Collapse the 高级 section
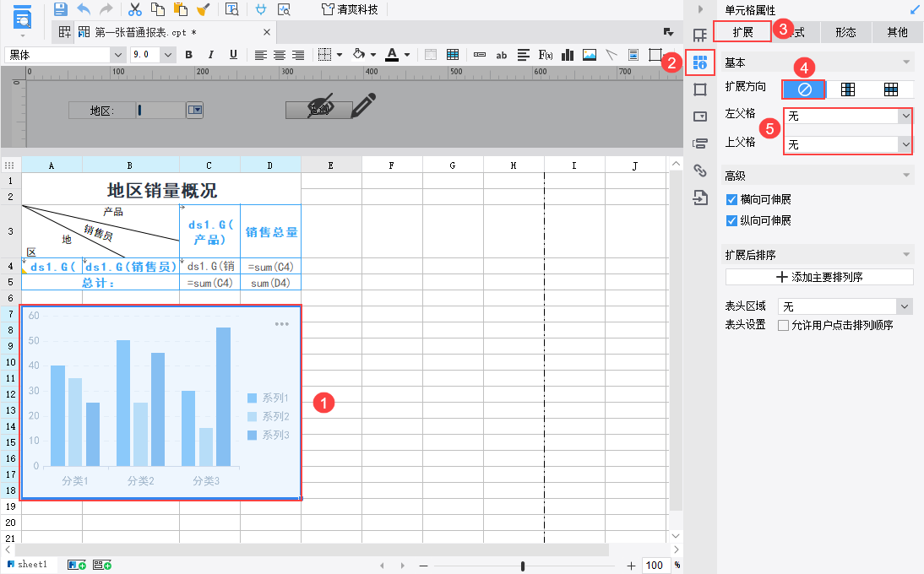The height and width of the screenshot is (574, 924). pos(906,176)
